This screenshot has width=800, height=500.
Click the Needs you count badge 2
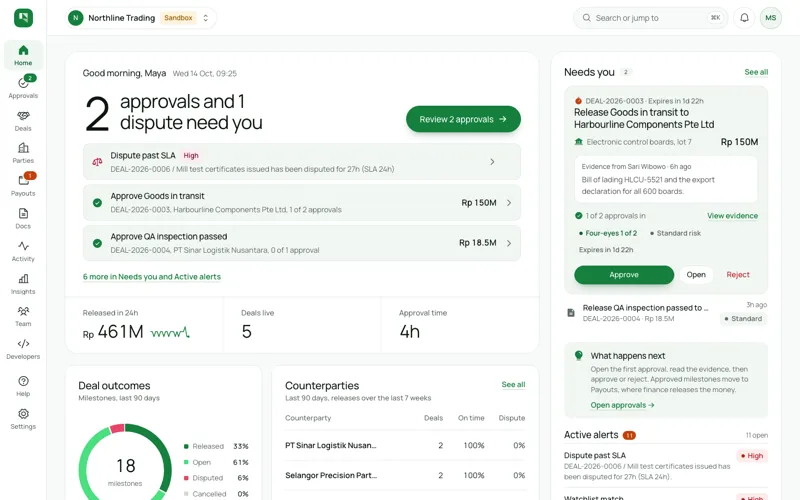click(x=626, y=72)
